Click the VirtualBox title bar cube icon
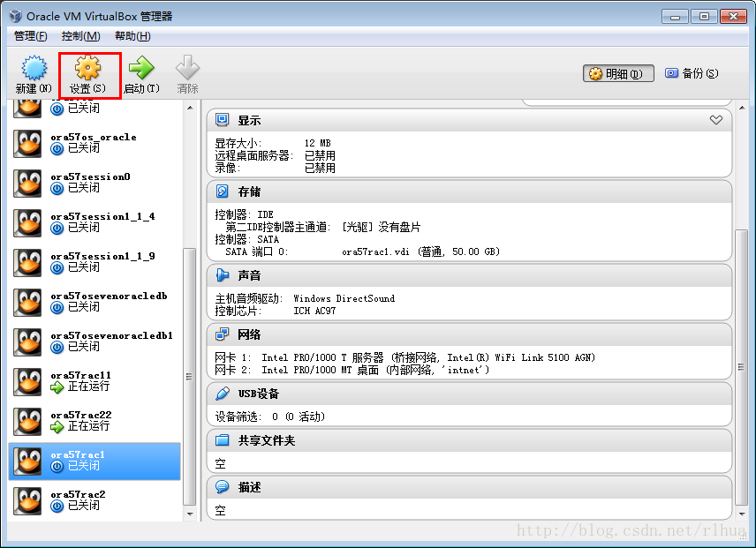This screenshot has height=548, width=756. coord(15,16)
